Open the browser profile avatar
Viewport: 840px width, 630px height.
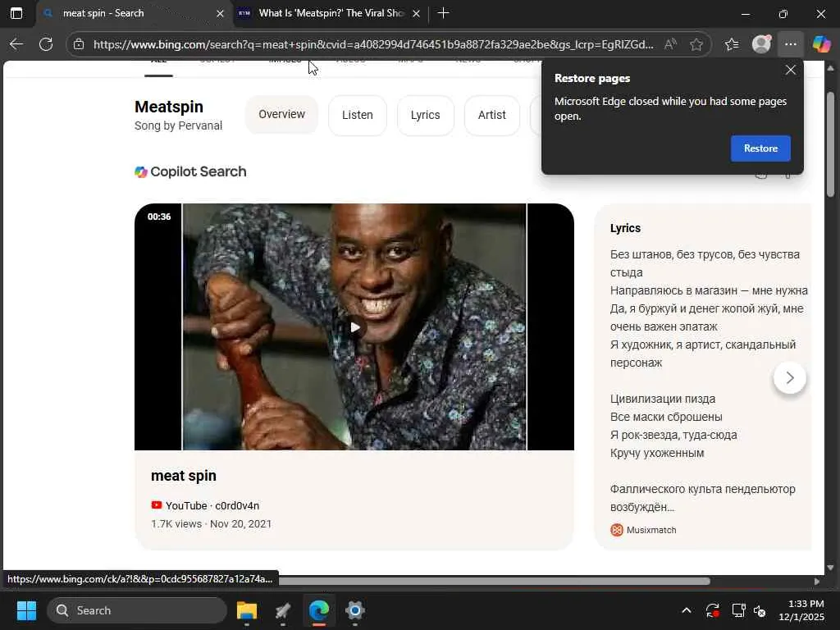[x=761, y=44]
